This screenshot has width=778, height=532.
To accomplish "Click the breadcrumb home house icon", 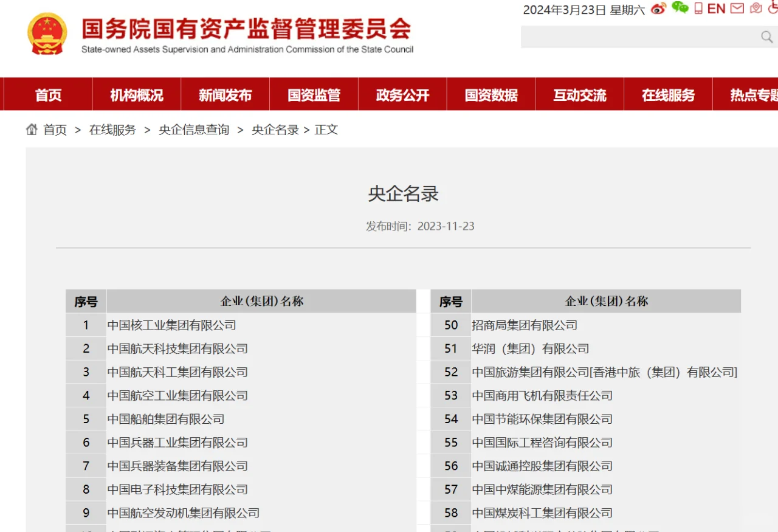I will [32, 130].
